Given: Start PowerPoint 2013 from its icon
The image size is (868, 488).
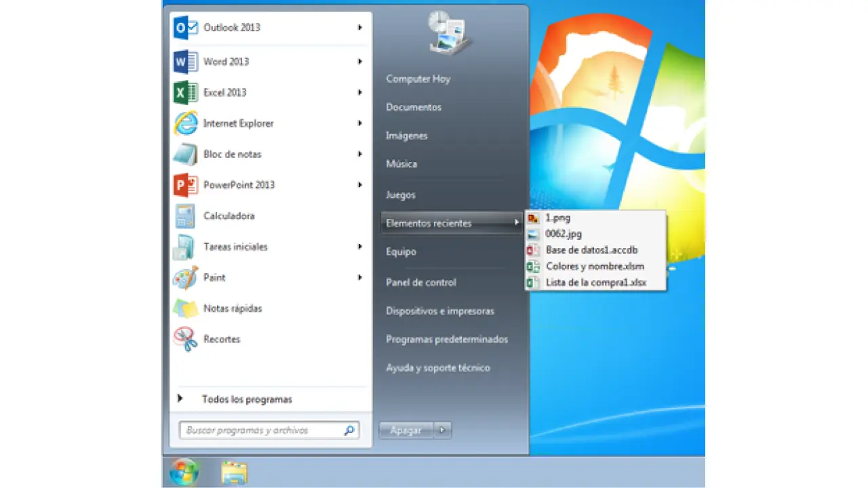Looking at the screenshot, I should (185, 185).
